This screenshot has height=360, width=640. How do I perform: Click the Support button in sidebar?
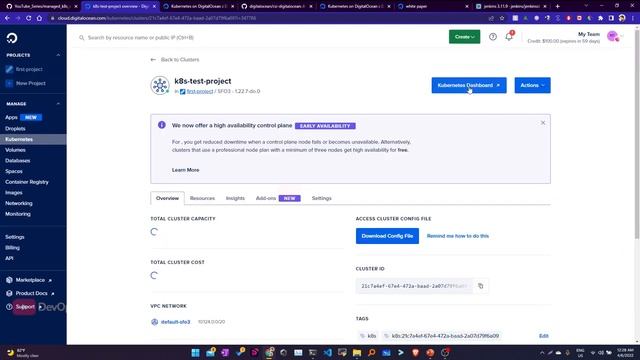pos(24,307)
